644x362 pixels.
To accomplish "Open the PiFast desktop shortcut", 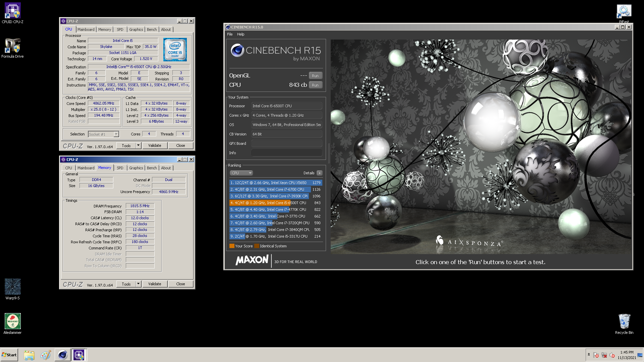I will click(x=624, y=13).
